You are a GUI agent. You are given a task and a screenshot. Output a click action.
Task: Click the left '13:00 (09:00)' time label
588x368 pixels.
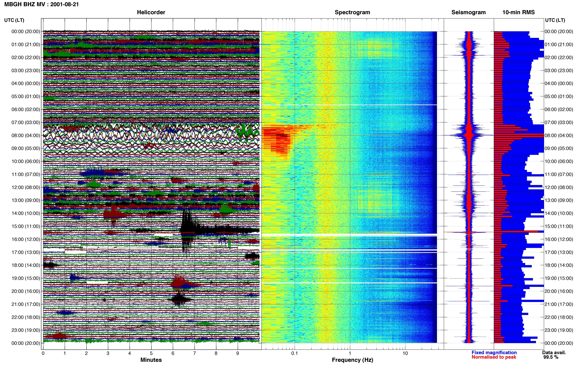pos(26,200)
